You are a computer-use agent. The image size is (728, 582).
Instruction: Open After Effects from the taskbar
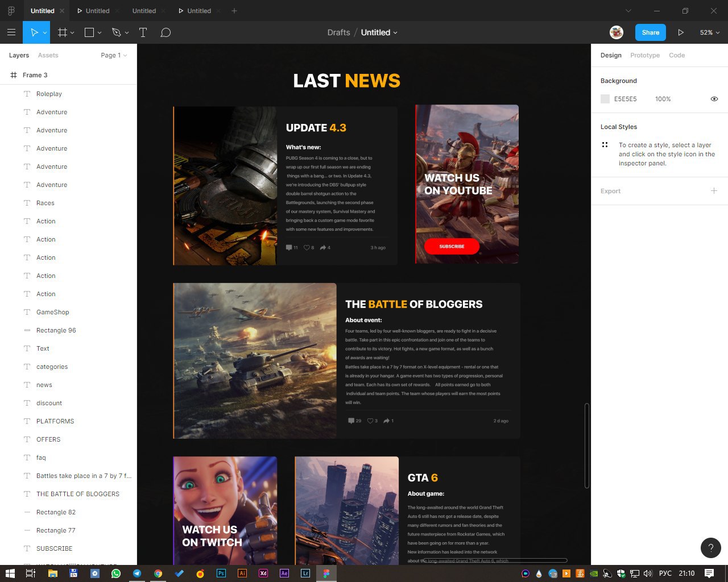click(284, 573)
